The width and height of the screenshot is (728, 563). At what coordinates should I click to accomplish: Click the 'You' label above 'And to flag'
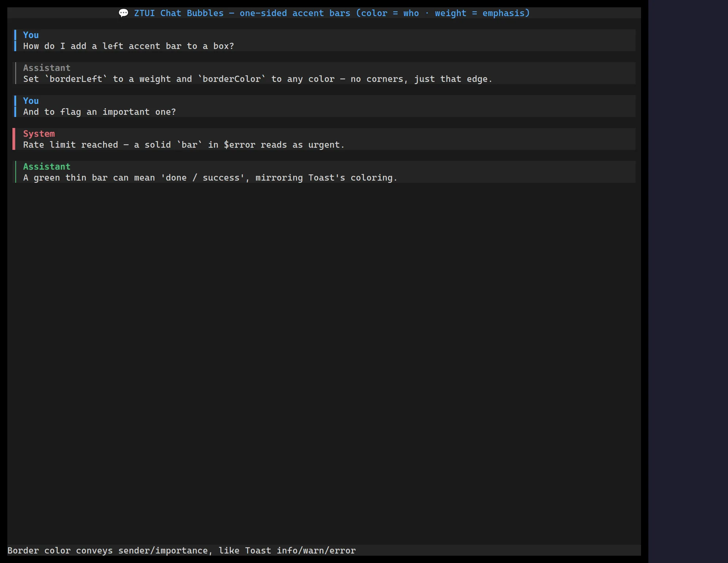coord(31,101)
